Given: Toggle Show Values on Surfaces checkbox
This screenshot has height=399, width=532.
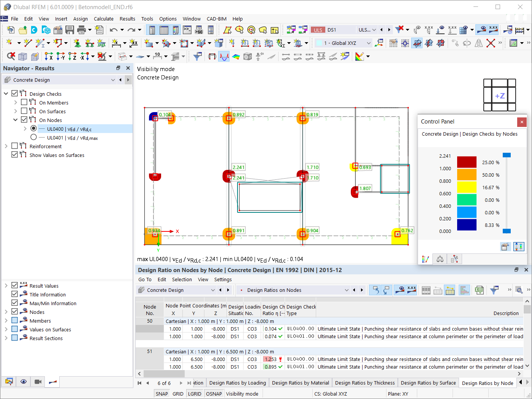Looking at the screenshot, I should tap(14, 155).
